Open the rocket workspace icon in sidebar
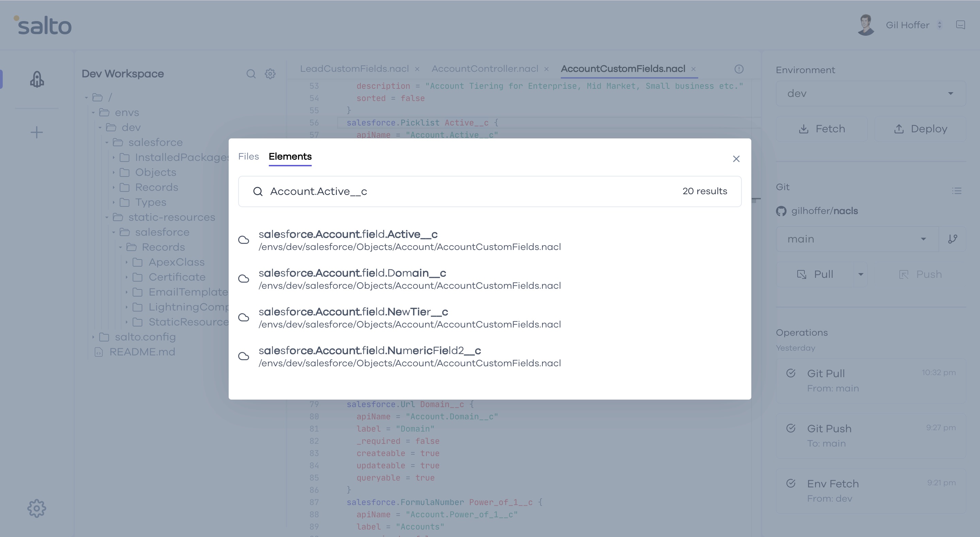The height and width of the screenshot is (537, 980). (x=37, y=79)
